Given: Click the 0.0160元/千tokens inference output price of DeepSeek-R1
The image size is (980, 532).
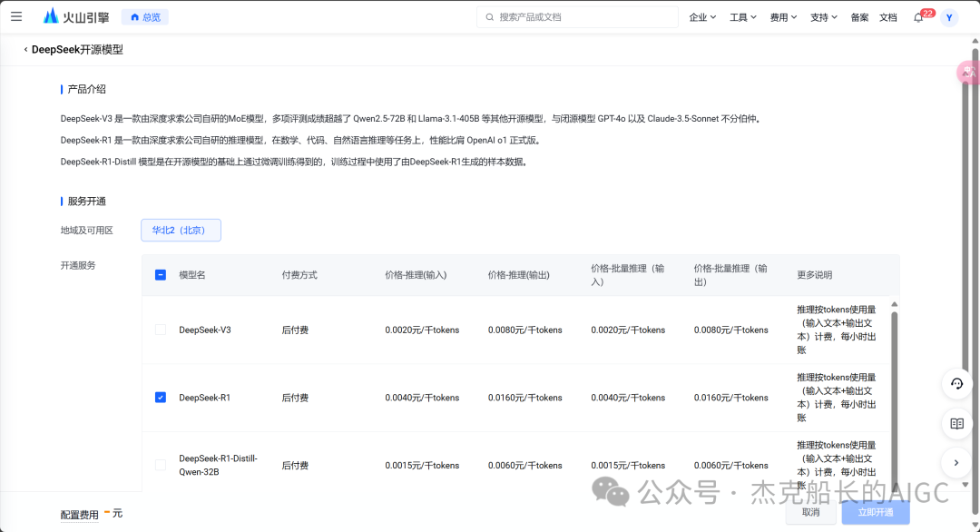Looking at the screenshot, I should tap(525, 398).
